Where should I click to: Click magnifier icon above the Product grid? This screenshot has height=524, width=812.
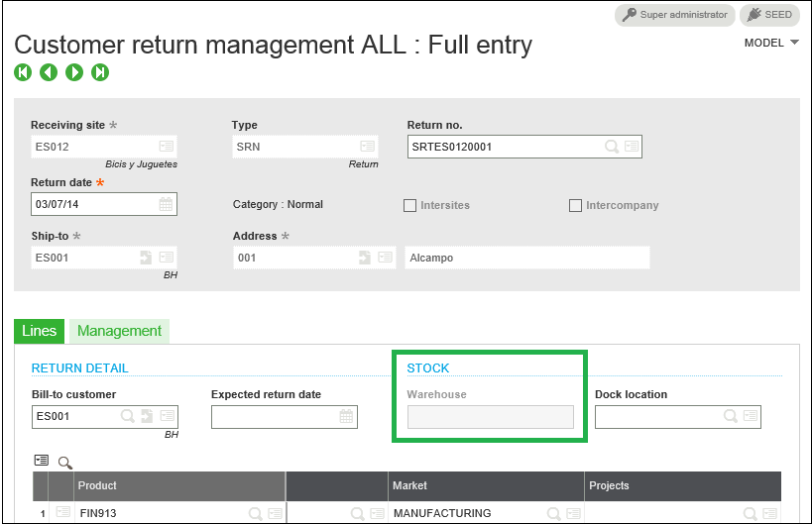coord(65,463)
